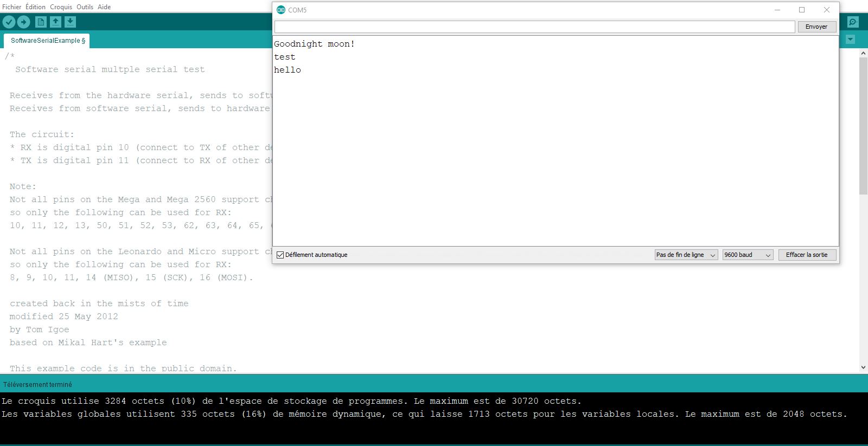Image resolution: width=868 pixels, height=446 pixels.
Task: Select the SoftwareSerialExample tab
Action: 48,41
